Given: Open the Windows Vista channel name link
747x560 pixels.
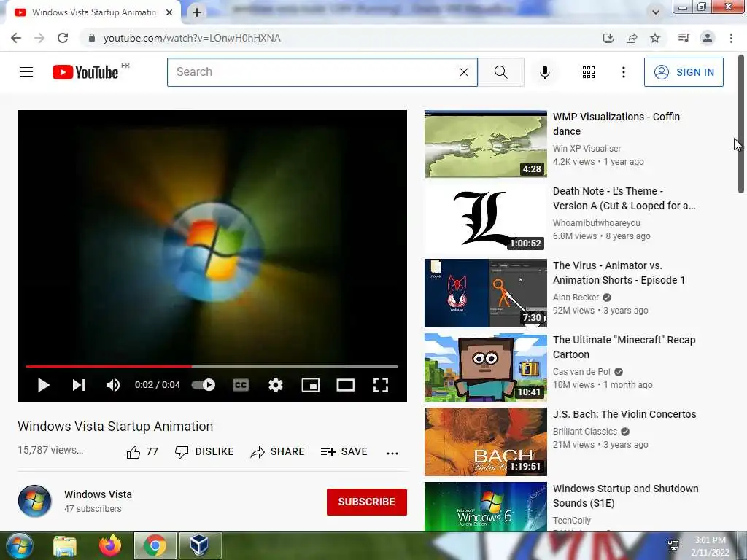Looking at the screenshot, I should click(x=98, y=494).
